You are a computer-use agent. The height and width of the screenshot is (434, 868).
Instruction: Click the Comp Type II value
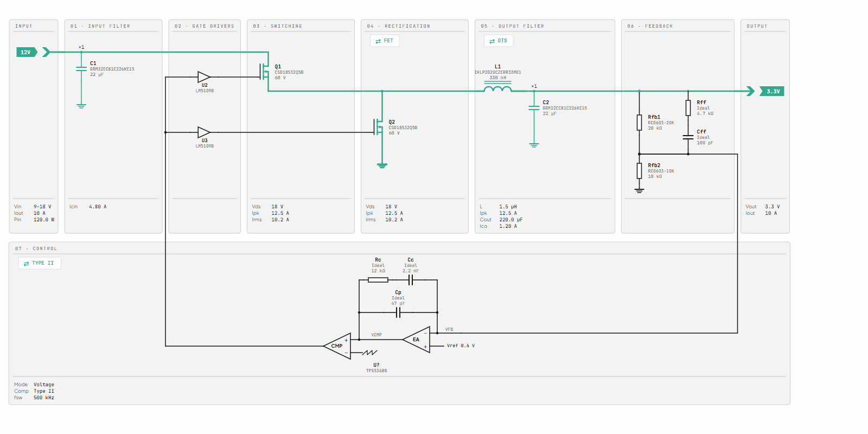[44, 391]
